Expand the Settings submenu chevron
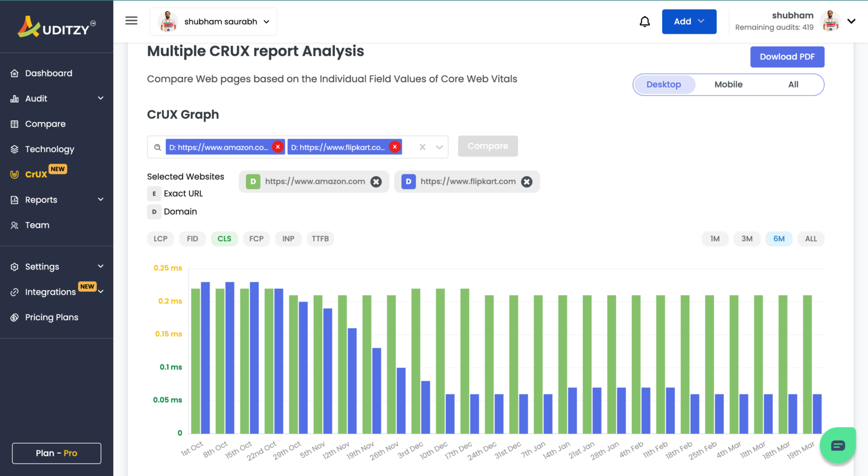This screenshot has height=476, width=868. point(100,267)
